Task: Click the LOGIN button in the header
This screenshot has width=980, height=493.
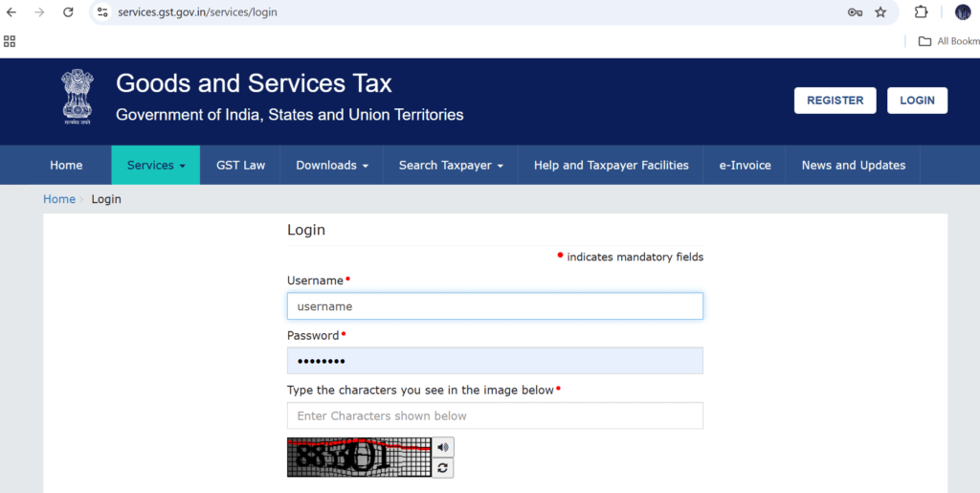Action: pyautogui.click(x=917, y=101)
